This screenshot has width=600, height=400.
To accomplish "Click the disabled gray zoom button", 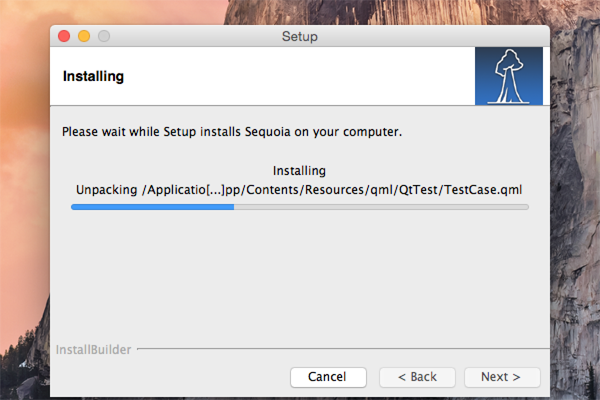I will click(104, 36).
